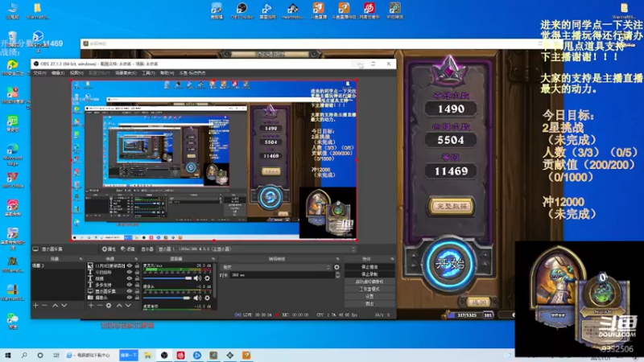644x362 pixels.
Task: Open the 显示器 selection dropdown in source toolbar
Action: point(256,249)
